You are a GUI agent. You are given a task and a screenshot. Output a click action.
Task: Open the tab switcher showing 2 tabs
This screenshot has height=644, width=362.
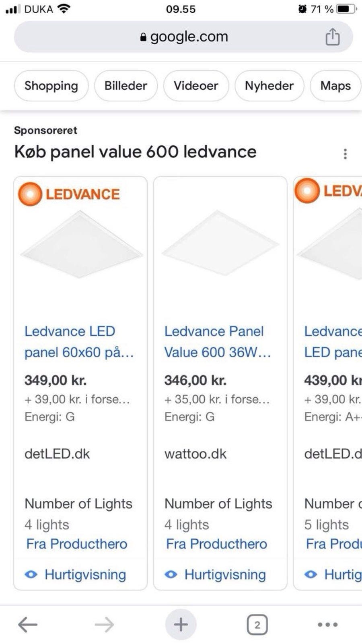tap(257, 625)
